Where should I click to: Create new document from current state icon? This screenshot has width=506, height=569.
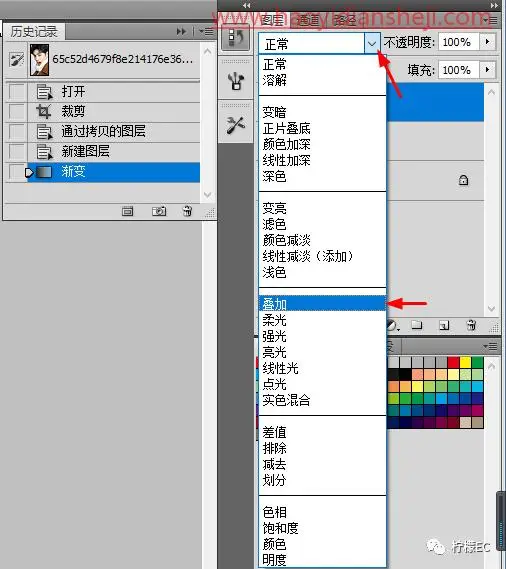127,211
